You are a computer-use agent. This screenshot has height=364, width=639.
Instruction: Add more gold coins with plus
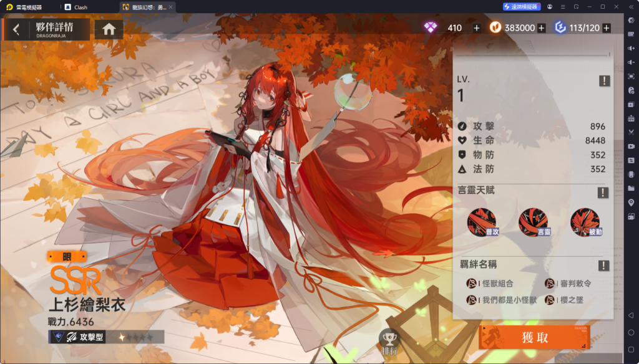[541, 28]
